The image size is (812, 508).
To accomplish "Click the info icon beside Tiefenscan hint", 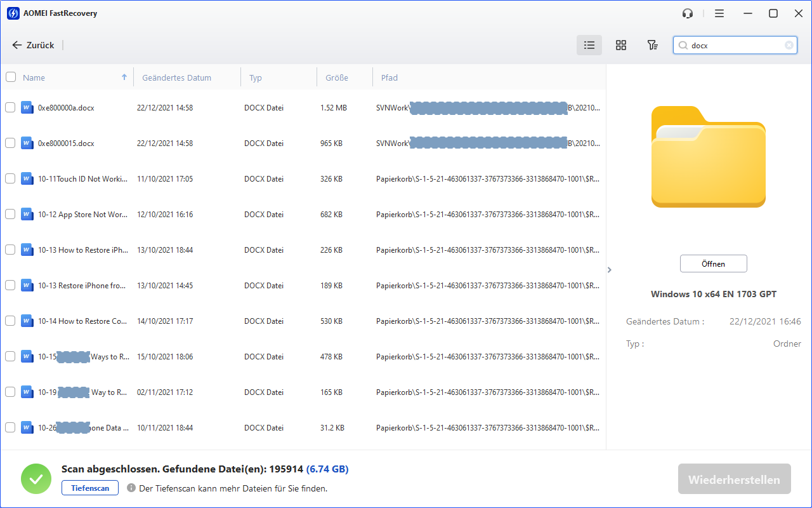I will pyautogui.click(x=131, y=488).
